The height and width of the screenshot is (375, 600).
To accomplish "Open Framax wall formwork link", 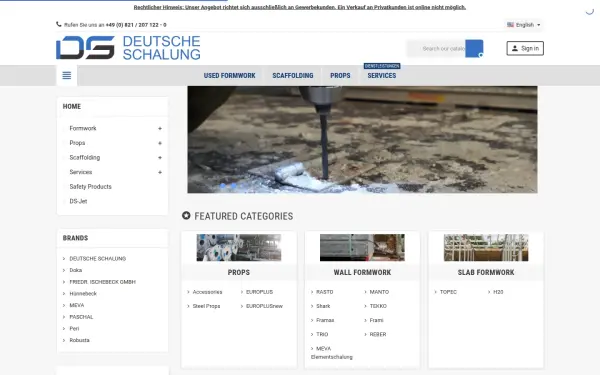I will pos(325,320).
